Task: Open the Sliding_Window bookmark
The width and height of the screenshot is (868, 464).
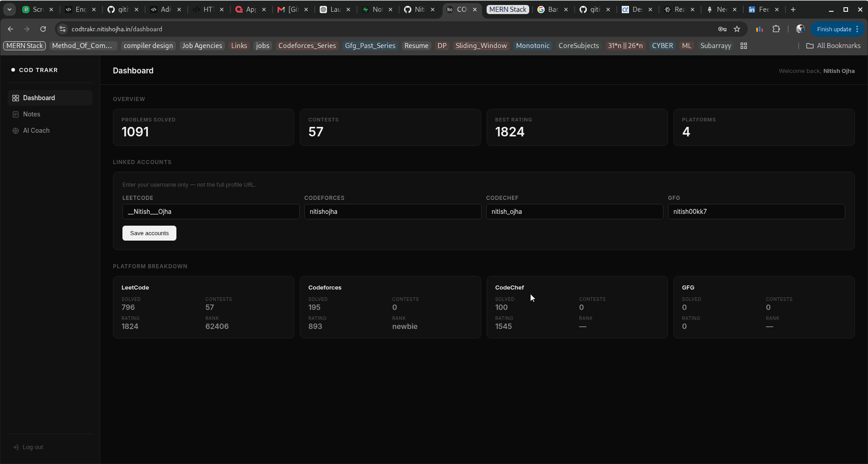Action: pos(481,46)
